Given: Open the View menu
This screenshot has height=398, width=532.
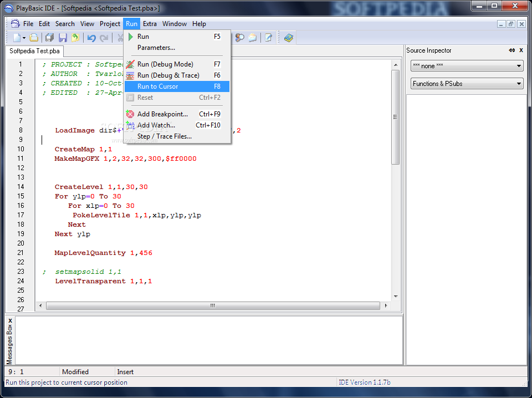Looking at the screenshot, I should coord(87,24).
